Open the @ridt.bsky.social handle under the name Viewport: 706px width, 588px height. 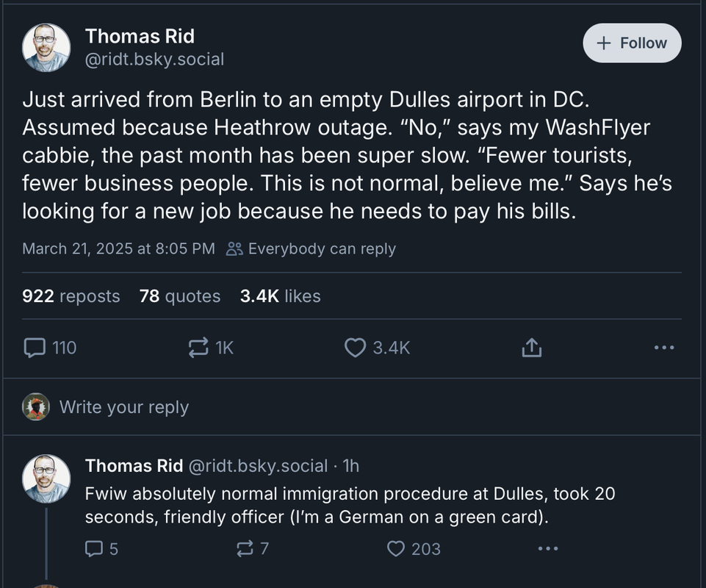[x=154, y=60]
